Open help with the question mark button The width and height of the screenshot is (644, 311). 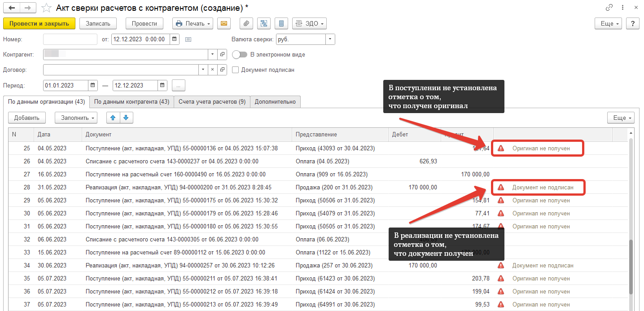[x=633, y=23]
